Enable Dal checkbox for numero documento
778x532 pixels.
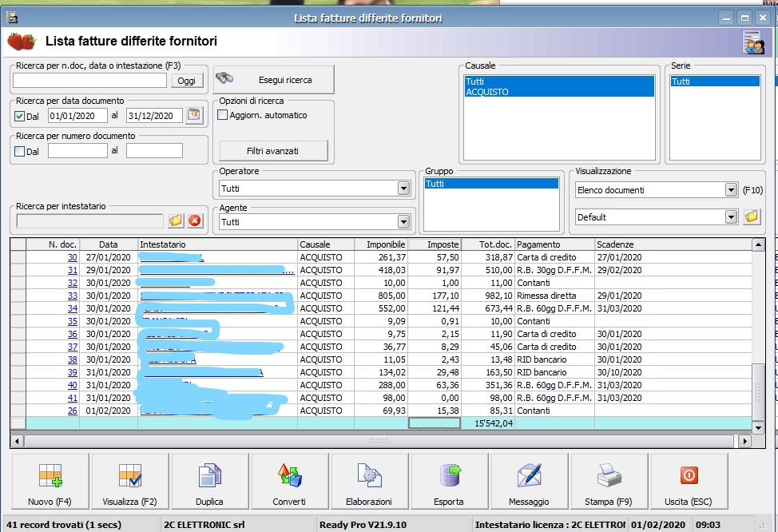(19, 151)
